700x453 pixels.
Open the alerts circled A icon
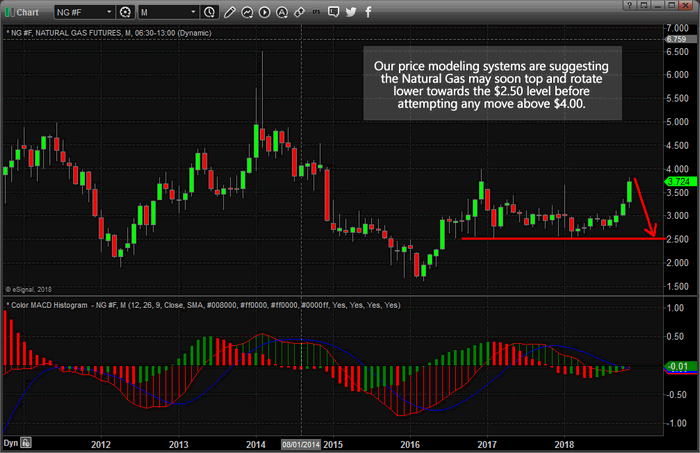pyautogui.click(x=282, y=12)
